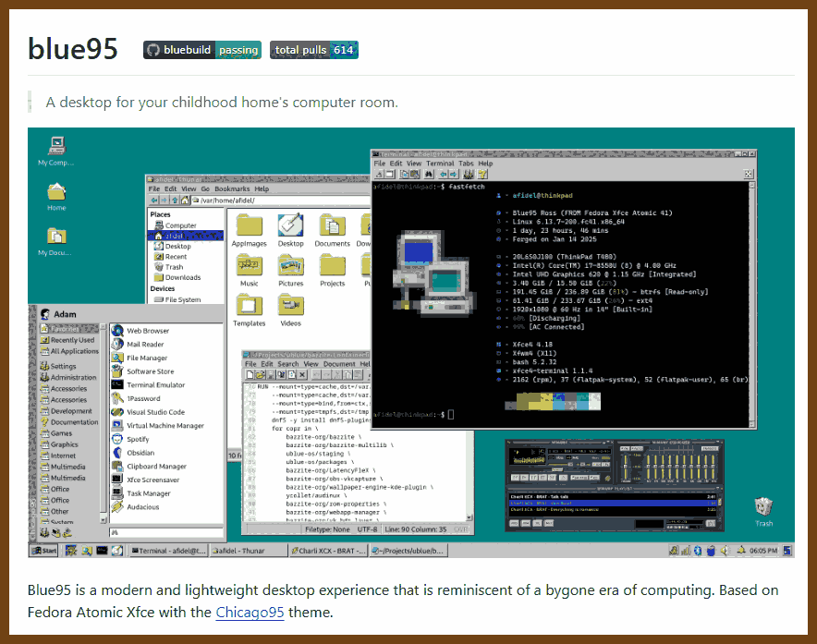This screenshot has width=817, height=644.
Task: Click the Start button on taskbar
Action: pyautogui.click(x=44, y=550)
